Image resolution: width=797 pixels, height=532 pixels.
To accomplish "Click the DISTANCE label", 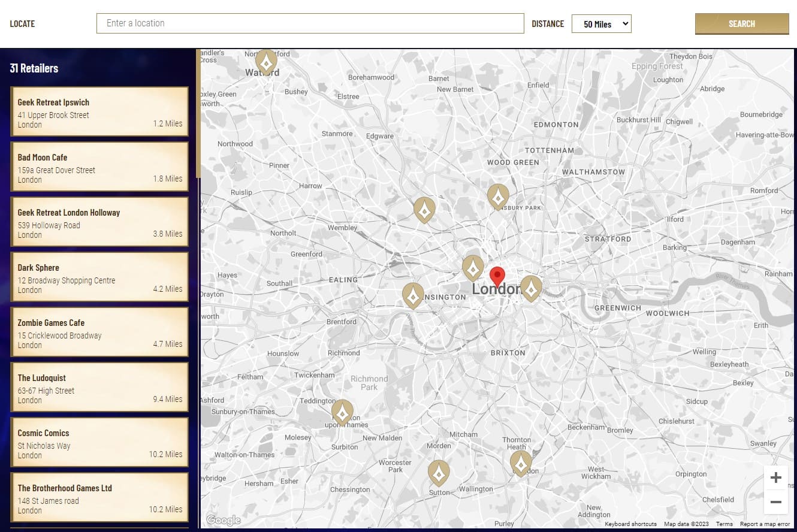I will pos(548,24).
